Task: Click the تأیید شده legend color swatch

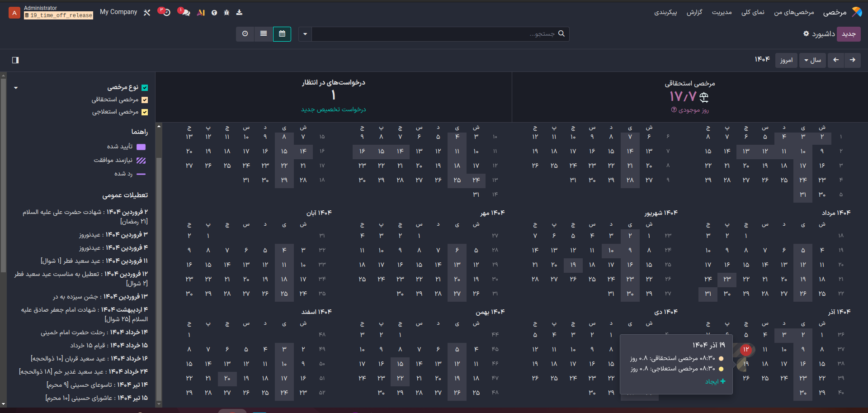Action: point(141,147)
